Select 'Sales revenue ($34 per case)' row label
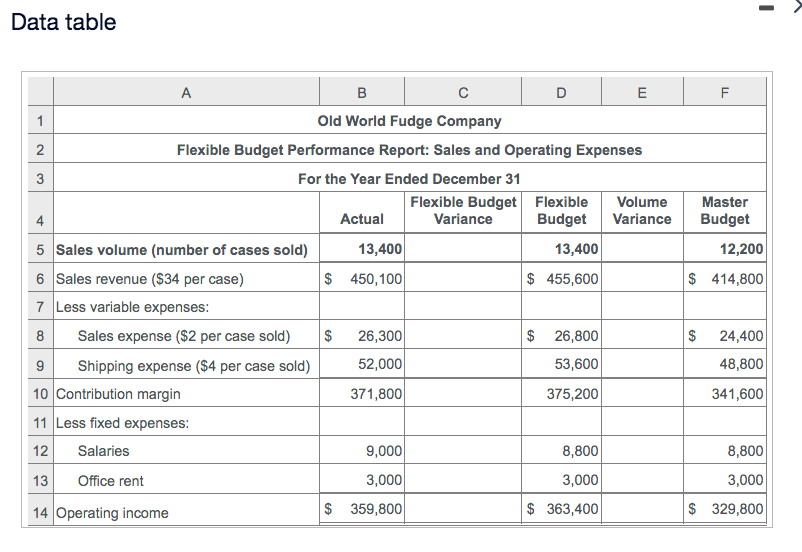Image resolution: width=802 pixels, height=552 pixels. pyautogui.click(x=149, y=279)
